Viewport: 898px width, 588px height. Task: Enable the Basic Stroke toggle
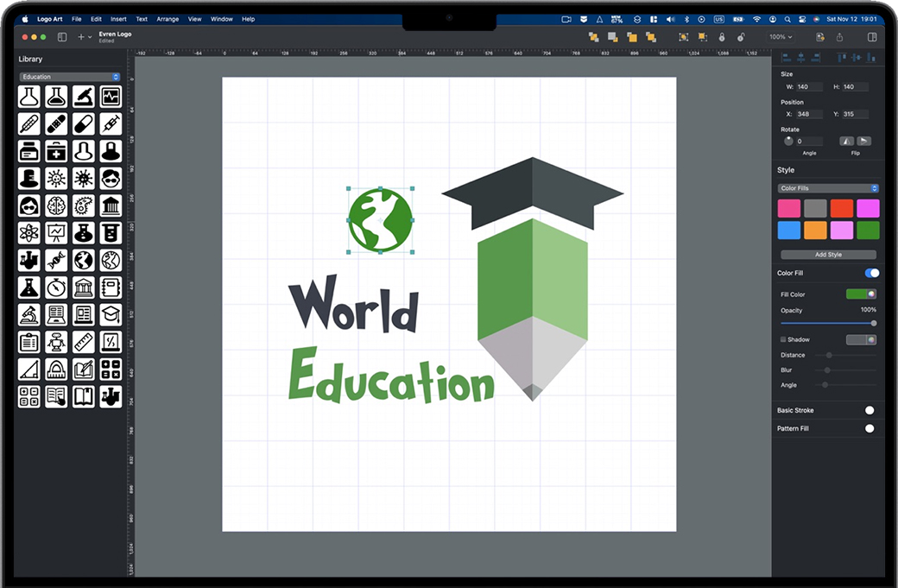[870, 410]
